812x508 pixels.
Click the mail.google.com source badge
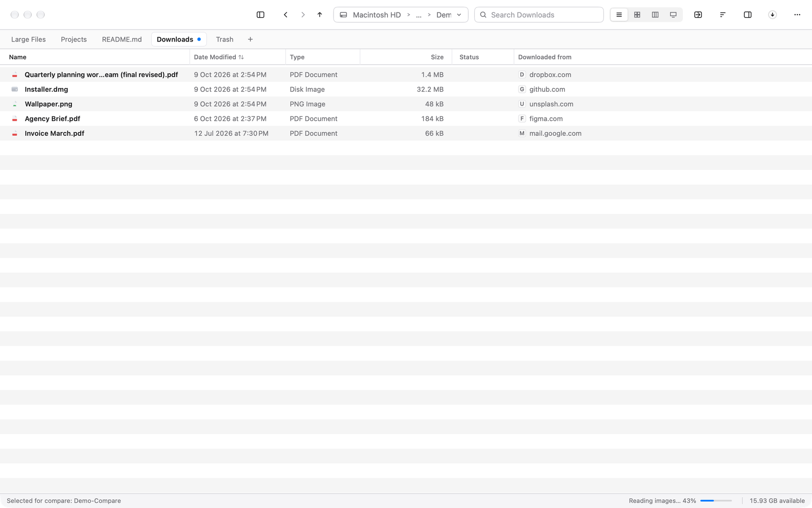click(522, 133)
